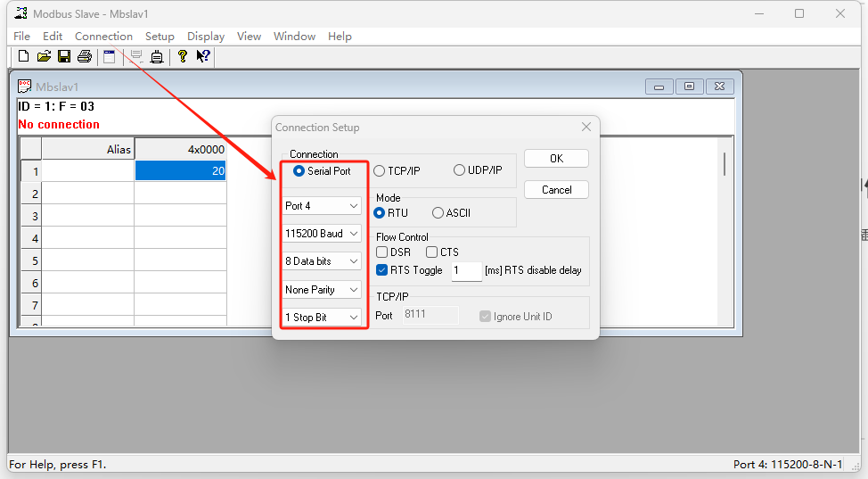Click the Mbslav1 vertical scrollbar thumb

click(x=724, y=164)
